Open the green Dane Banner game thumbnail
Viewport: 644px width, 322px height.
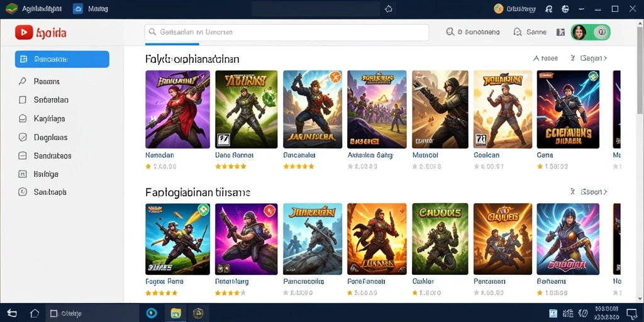246,109
